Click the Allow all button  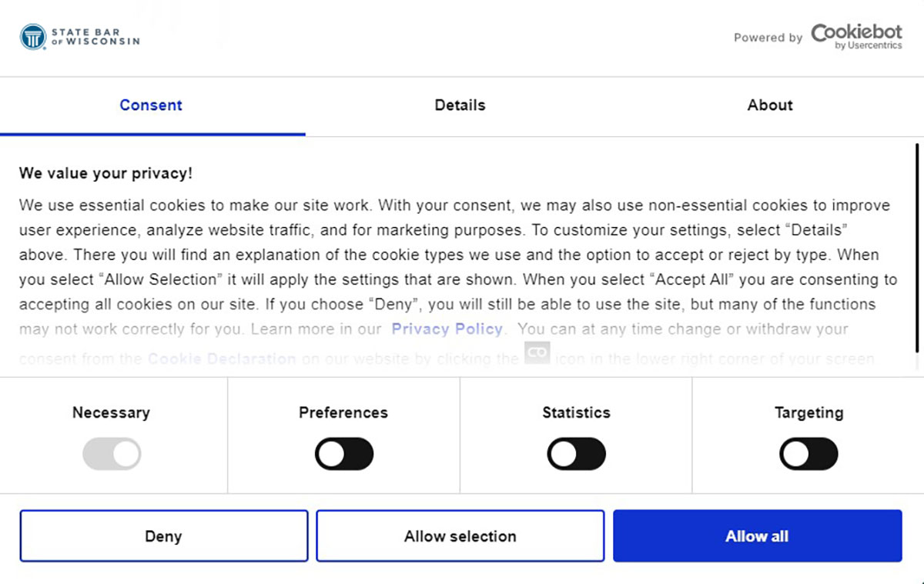coord(757,536)
